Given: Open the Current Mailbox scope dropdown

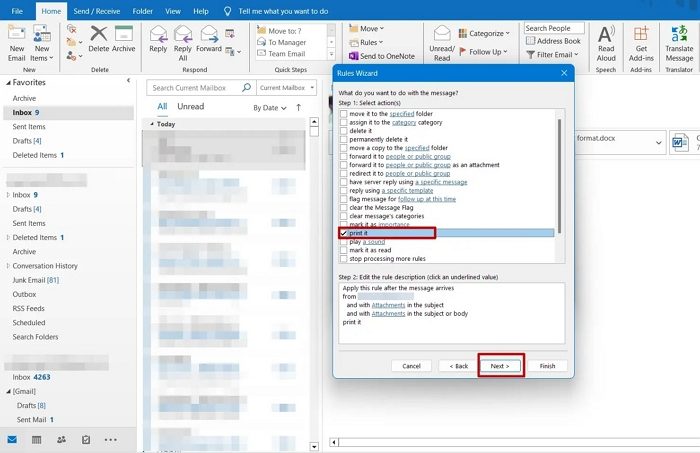Looking at the screenshot, I should click(x=287, y=88).
